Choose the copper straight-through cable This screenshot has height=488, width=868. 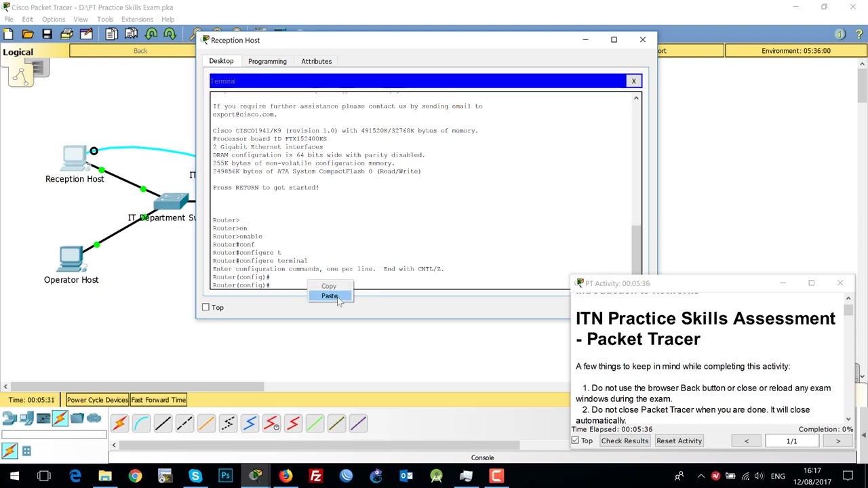(163, 424)
